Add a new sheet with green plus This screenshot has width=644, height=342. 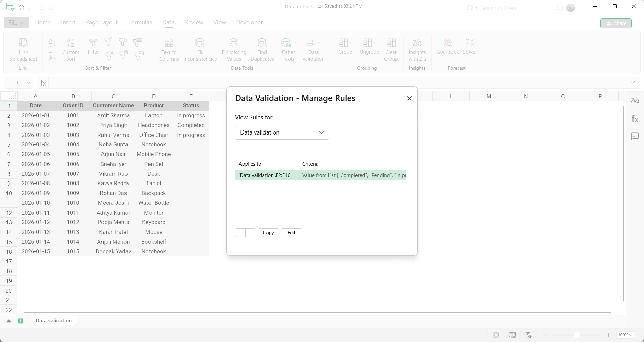tap(21, 321)
